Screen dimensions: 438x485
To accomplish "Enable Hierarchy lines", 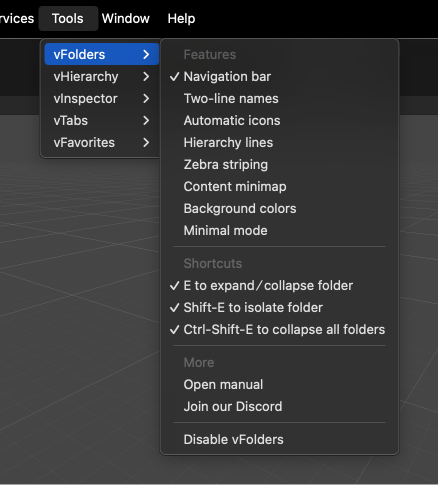I will pyautogui.click(x=279, y=143).
